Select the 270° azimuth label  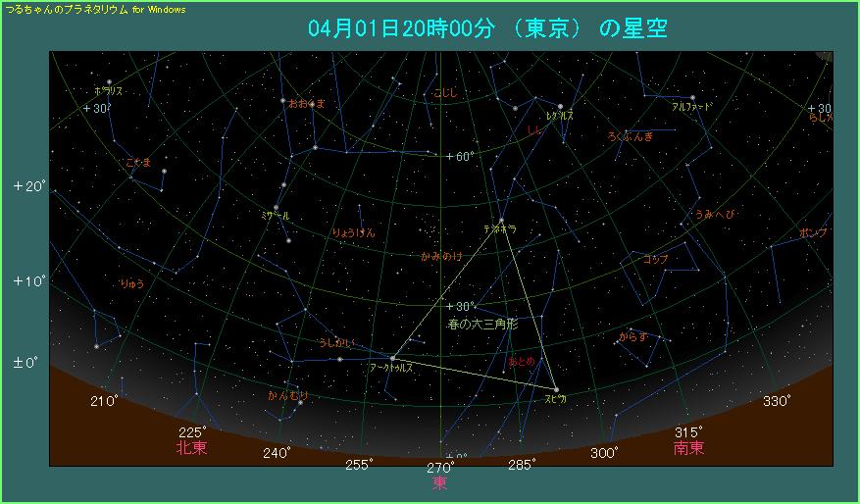440,468
